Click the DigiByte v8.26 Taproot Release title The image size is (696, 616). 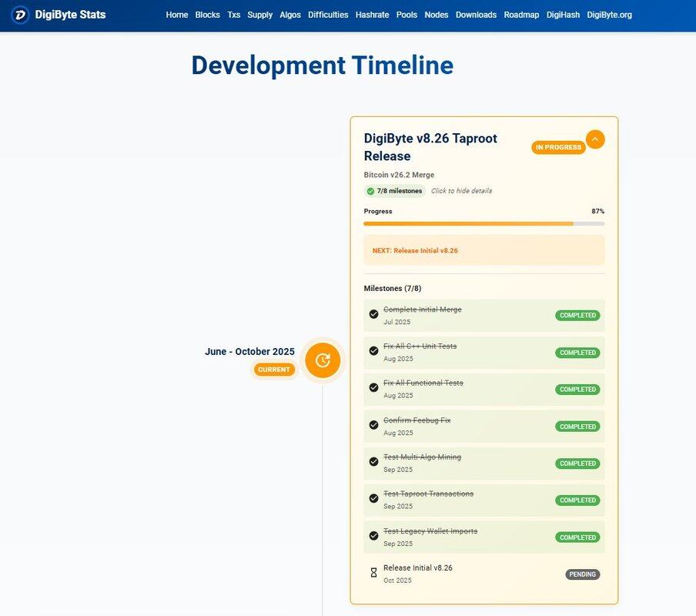[x=430, y=147]
